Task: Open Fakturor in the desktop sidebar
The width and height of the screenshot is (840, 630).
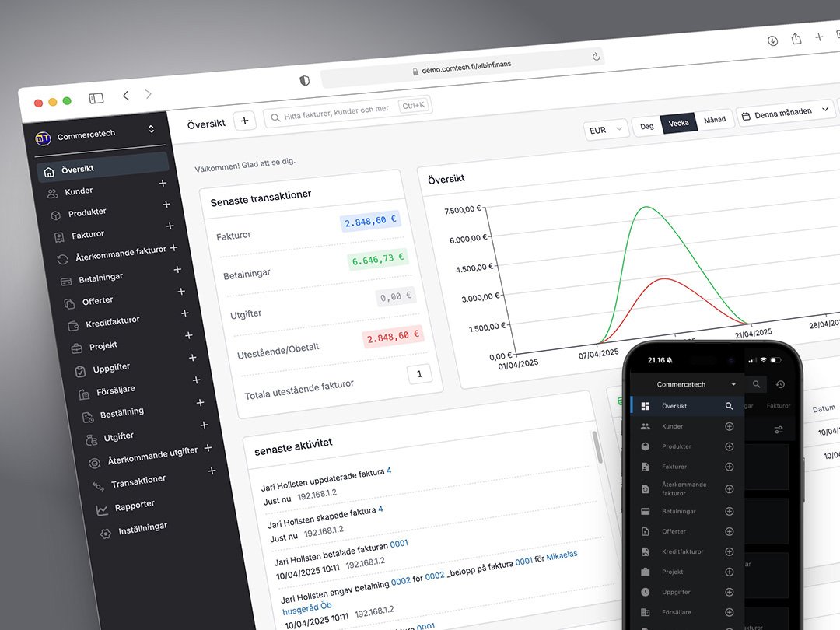Action: [88, 235]
